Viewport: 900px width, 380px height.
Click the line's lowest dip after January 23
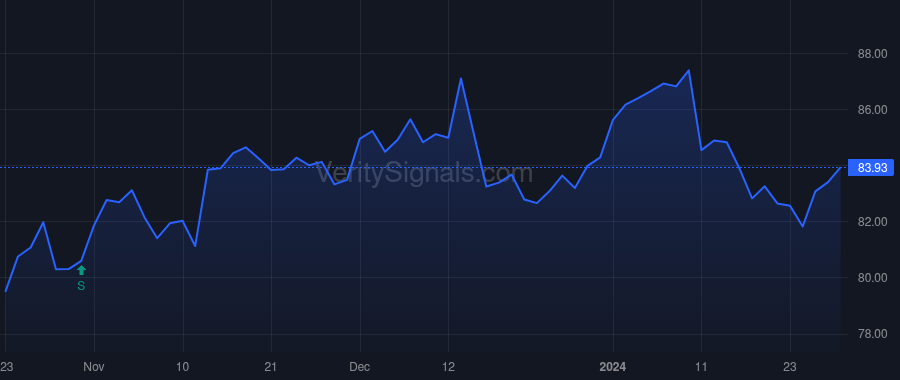tap(802, 226)
